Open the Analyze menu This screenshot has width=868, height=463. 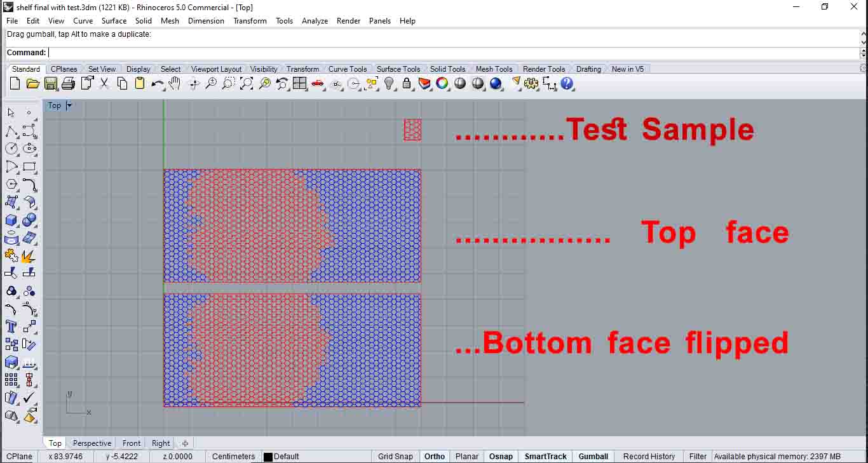pyautogui.click(x=315, y=20)
